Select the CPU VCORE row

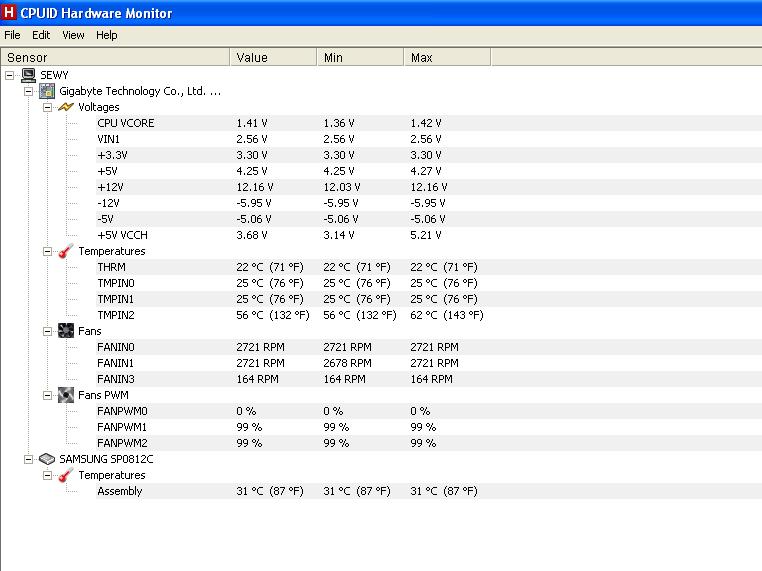click(x=429, y=123)
